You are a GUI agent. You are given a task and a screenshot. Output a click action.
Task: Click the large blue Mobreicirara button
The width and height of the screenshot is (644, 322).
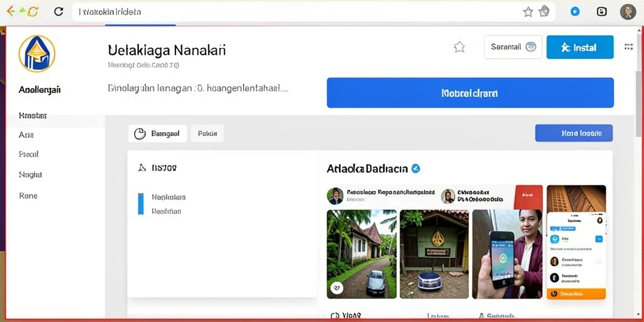(470, 93)
